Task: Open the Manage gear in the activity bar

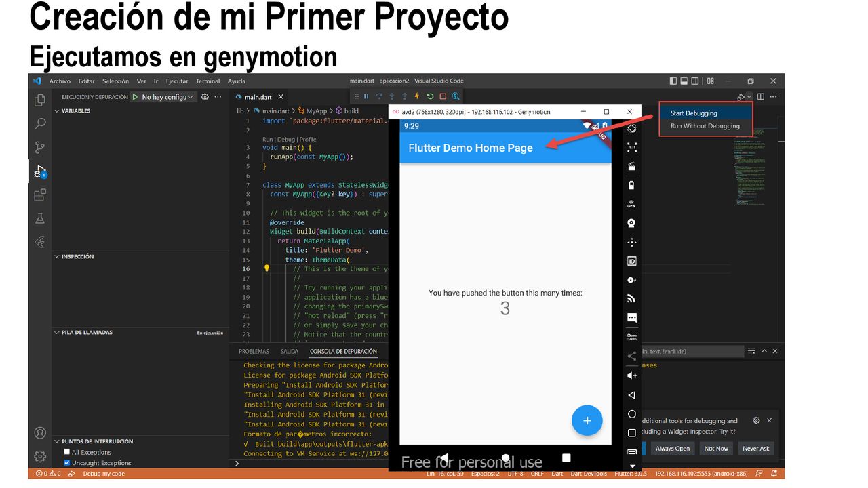Action: click(x=40, y=456)
